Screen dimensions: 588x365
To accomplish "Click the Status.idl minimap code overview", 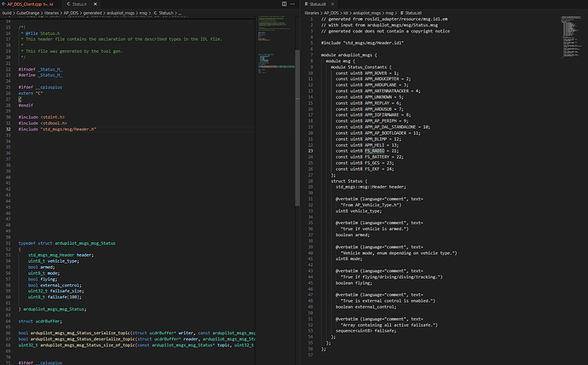I will (571, 38).
